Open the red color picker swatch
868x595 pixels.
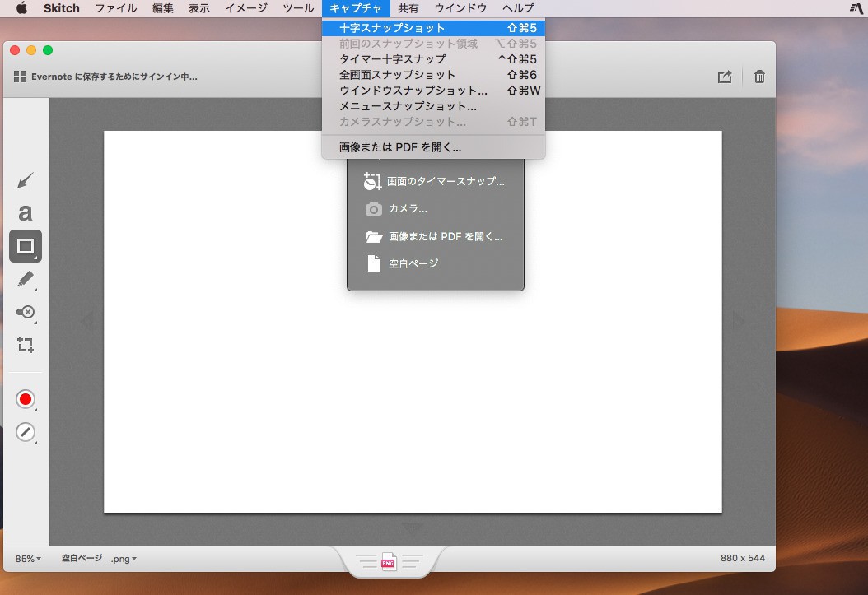pos(26,400)
